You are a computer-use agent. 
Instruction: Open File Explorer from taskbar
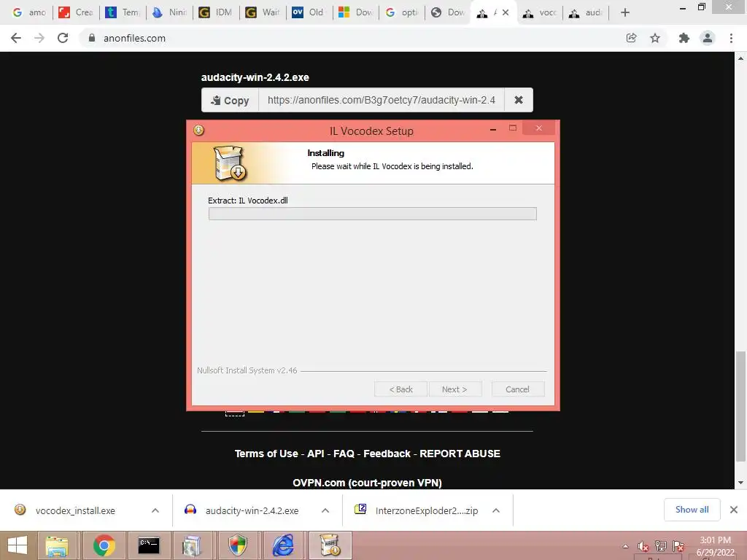[56, 545]
